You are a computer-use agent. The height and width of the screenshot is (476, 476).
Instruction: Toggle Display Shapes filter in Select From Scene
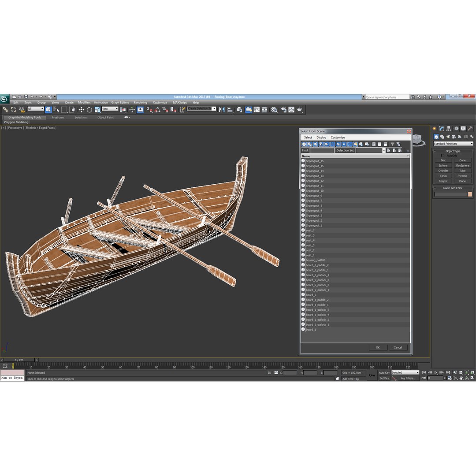coord(310,144)
